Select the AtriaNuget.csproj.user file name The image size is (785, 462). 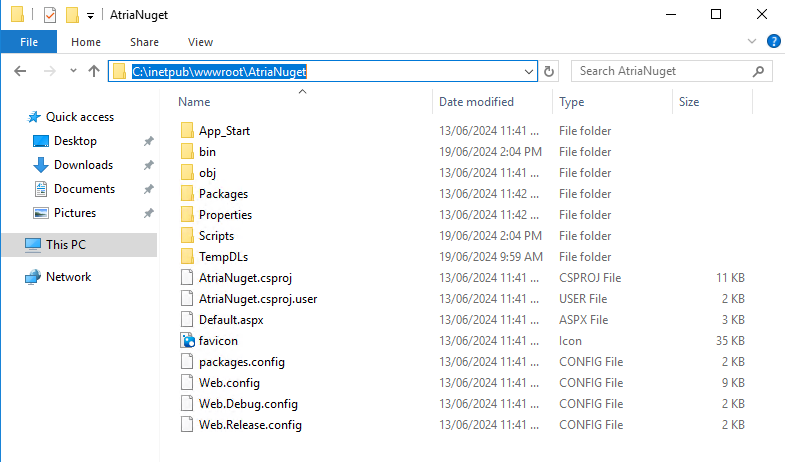[258, 299]
